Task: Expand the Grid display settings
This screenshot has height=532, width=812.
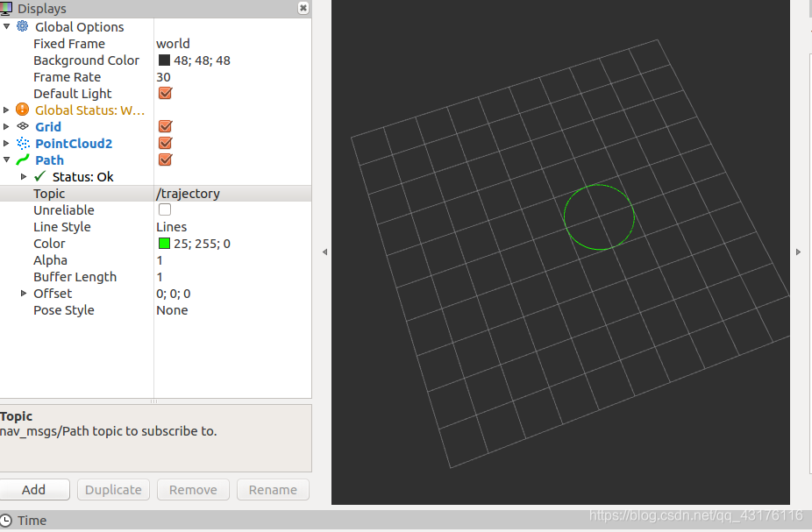Action: pos(6,126)
